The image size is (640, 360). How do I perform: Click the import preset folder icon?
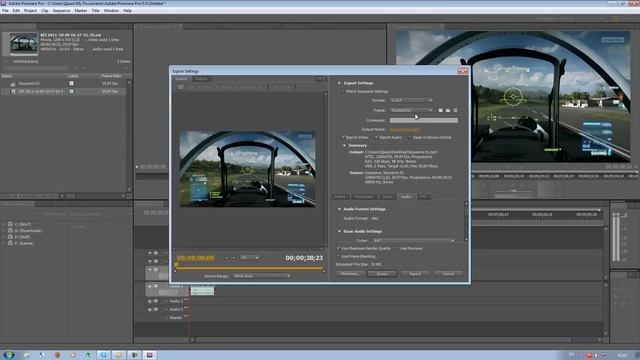coord(448,110)
